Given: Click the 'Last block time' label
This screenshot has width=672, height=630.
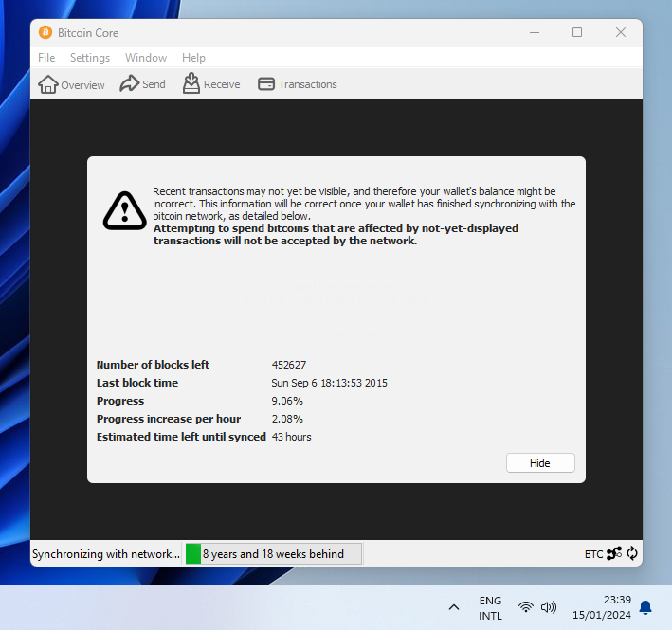Looking at the screenshot, I should (137, 383).
